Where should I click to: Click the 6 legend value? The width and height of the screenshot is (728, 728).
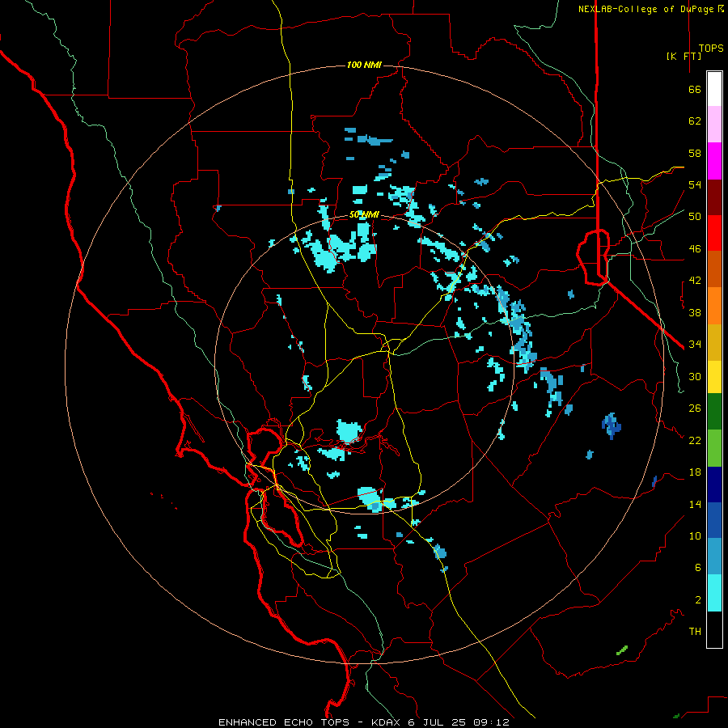tap(697, 568)
